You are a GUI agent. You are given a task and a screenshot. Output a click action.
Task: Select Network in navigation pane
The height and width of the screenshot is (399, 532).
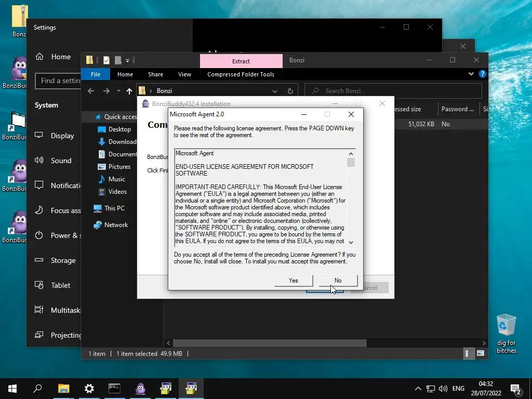tap(111, 225)
